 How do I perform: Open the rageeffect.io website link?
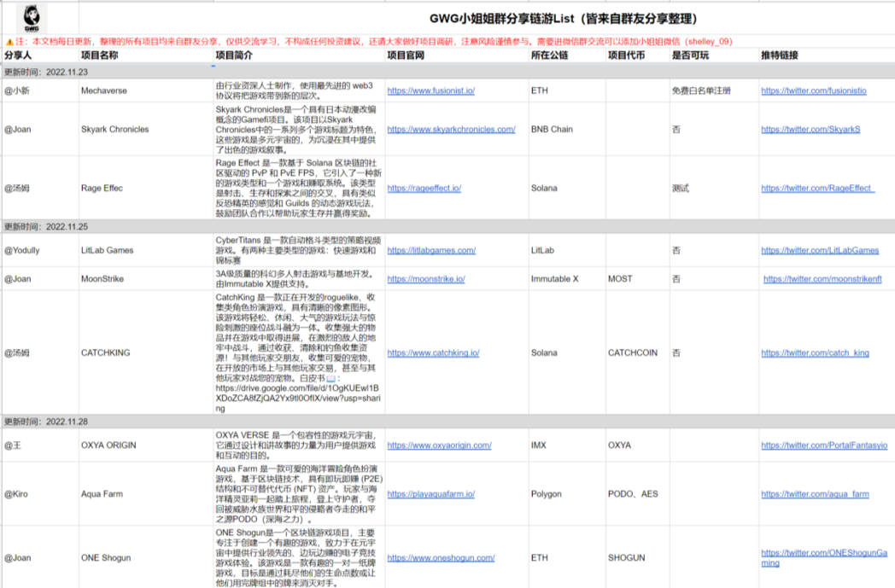tap(424, 189)
